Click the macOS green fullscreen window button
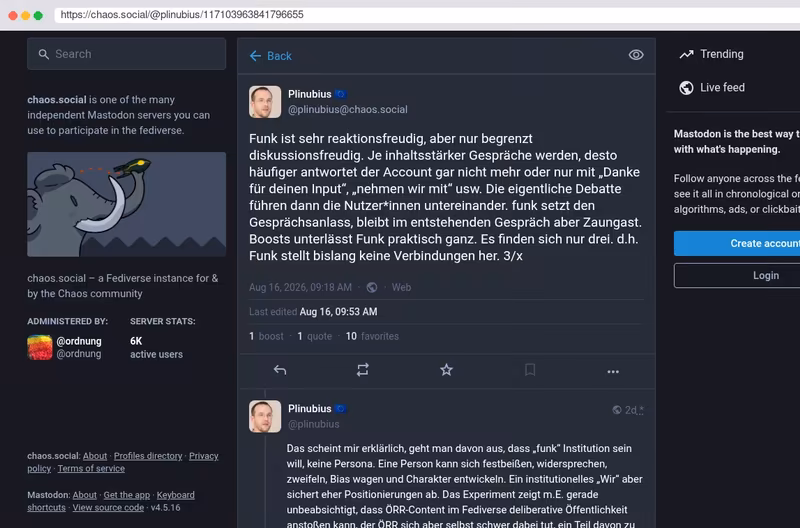This screenshot has height=528, width=800. click(38, 15)
